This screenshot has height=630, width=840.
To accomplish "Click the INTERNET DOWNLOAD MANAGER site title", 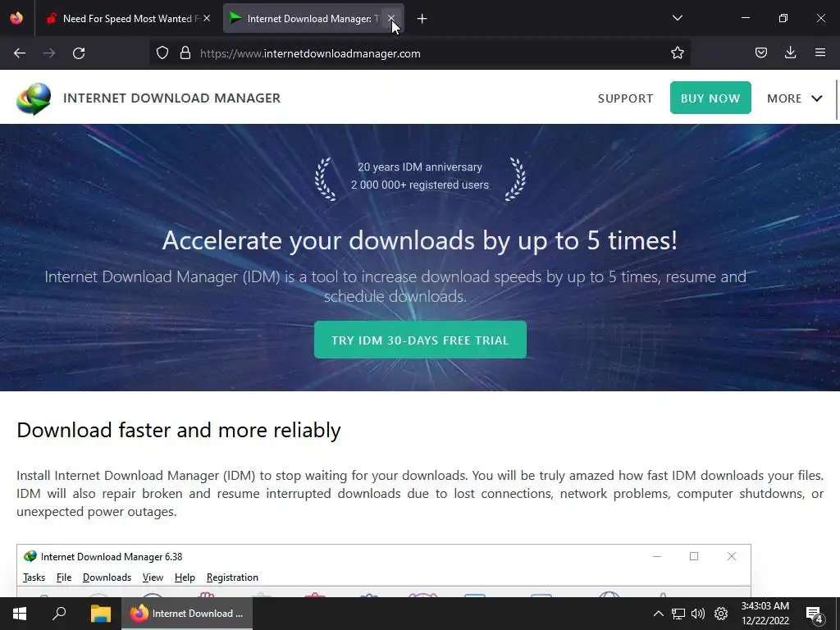I will tap(171, 98).
